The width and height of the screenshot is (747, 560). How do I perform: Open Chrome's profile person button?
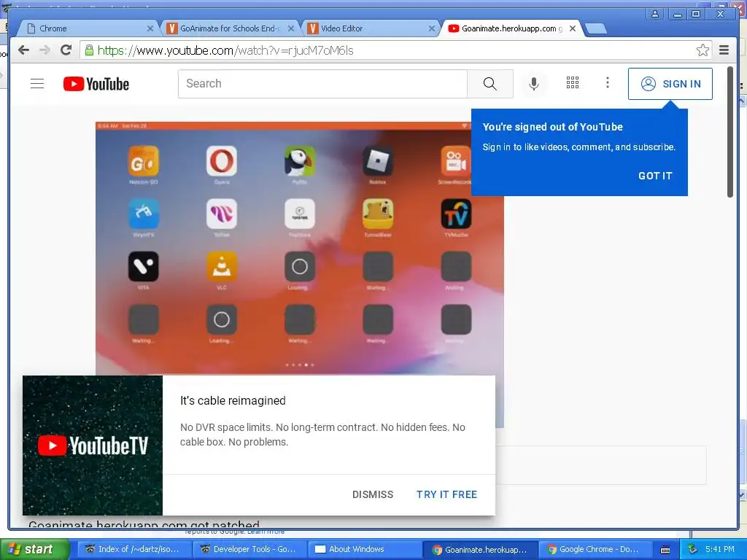coord(655,14)
